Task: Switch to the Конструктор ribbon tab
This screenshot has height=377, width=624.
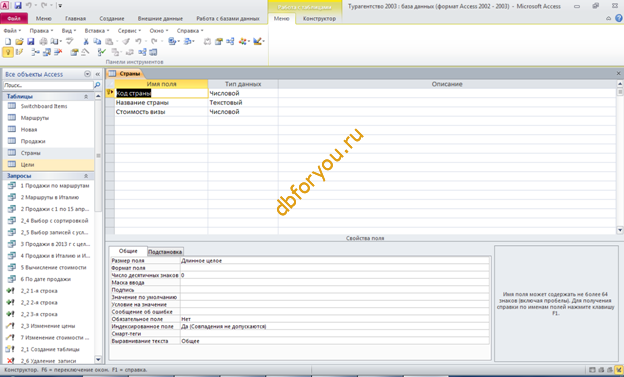Action: [x=319, y=18]
